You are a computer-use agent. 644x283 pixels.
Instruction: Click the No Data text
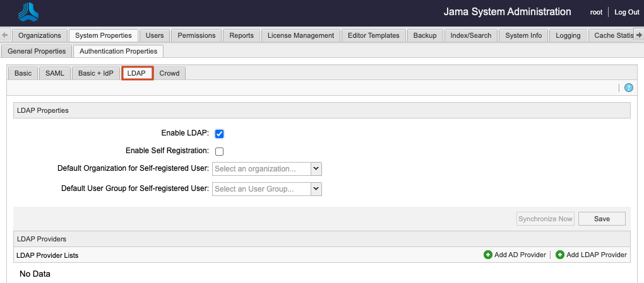pyautogui.click(x=35, y=274)
